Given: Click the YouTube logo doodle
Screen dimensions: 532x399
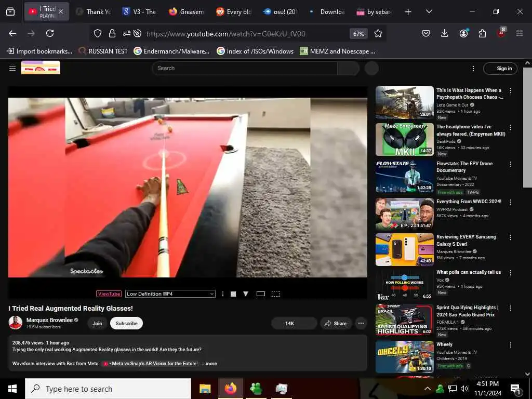Looking at the screenshot, I should tap(41, 68).
